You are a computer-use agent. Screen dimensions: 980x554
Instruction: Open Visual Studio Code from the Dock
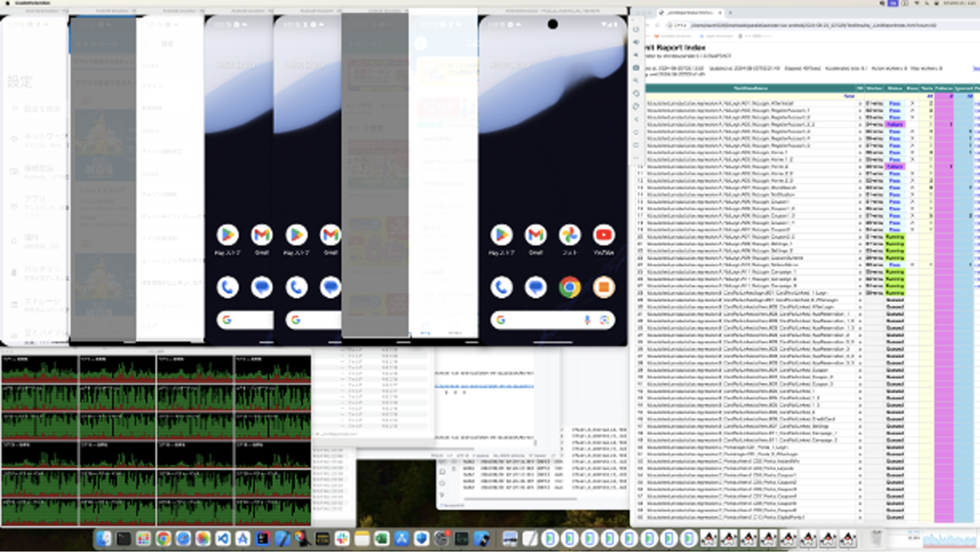click(x=222, y=538)
